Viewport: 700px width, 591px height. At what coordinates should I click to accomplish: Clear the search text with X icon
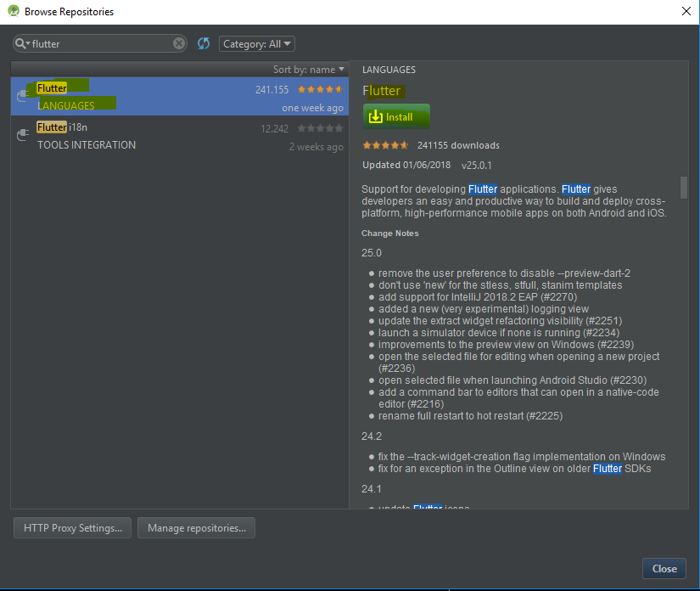click(179, 43)
